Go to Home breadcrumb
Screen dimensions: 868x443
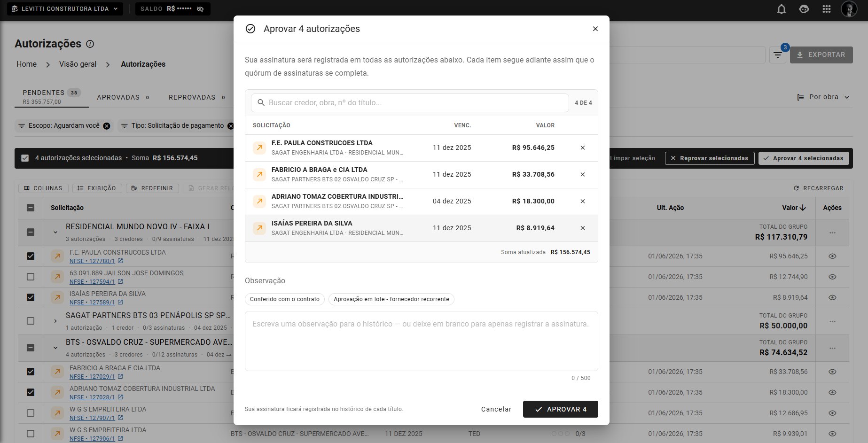26,64
